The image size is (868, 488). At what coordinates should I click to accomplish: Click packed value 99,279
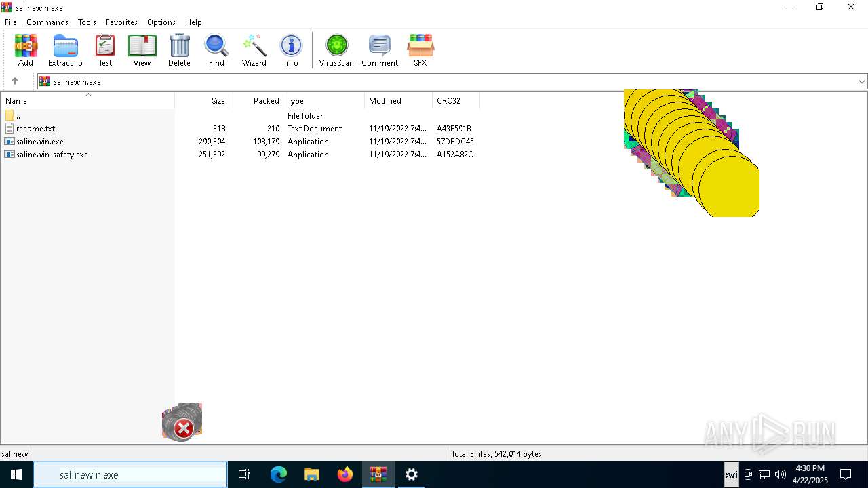click(x=269, y=155)
